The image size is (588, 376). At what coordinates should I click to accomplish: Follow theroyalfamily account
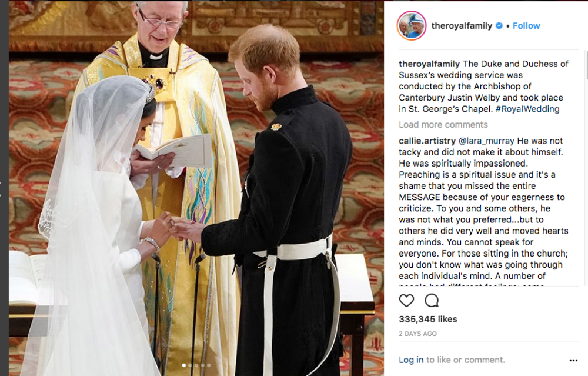(x=526, y=25)
